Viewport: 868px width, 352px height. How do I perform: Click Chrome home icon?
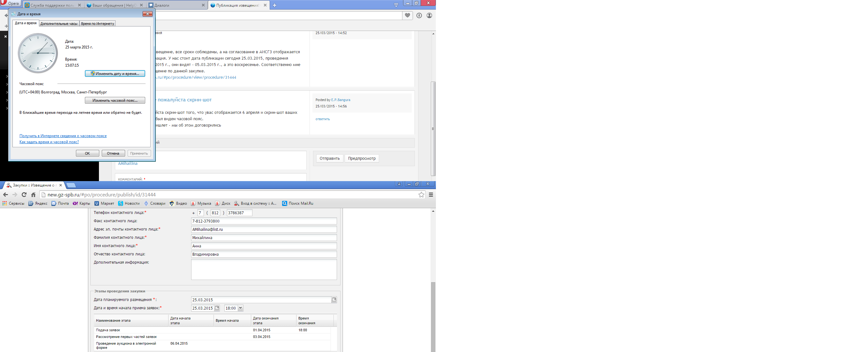tap(34, 194)
